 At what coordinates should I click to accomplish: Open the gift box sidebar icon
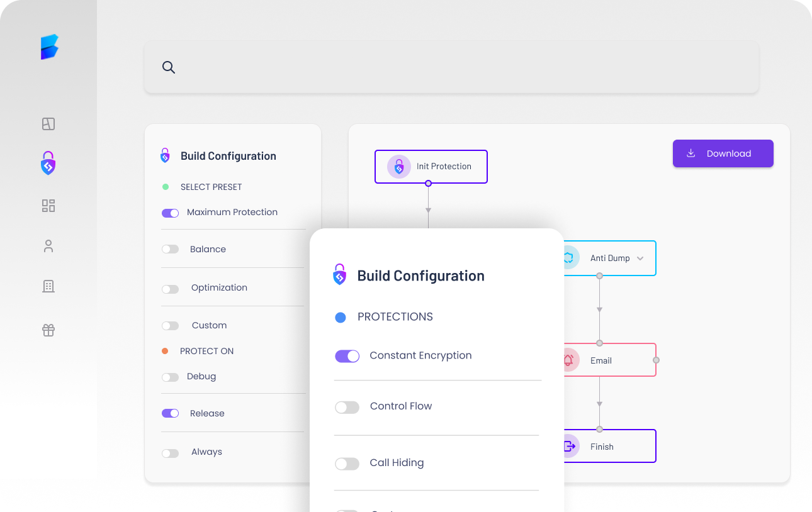tap(48, 330)
